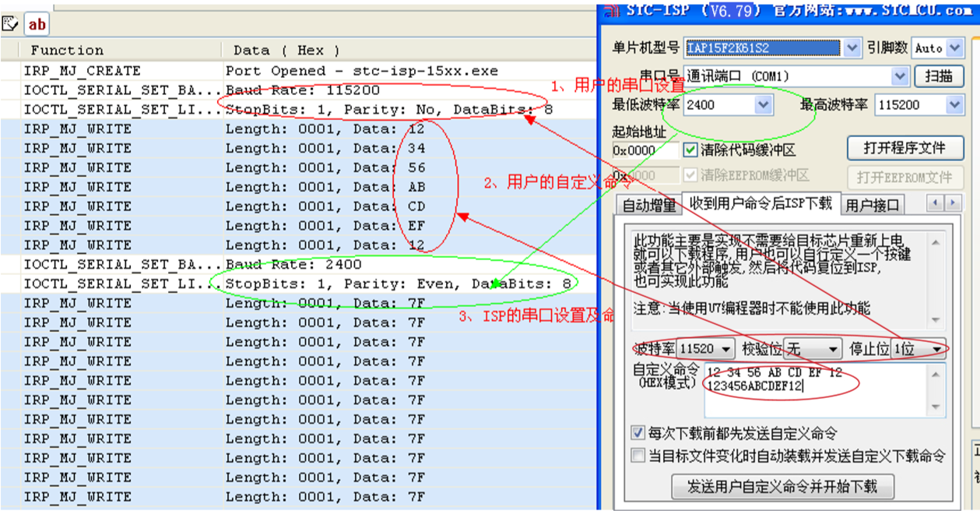Click the STC-ISP application icon in the title bar
The height and width of the screenshot is (511, 980).
point(614,10)
